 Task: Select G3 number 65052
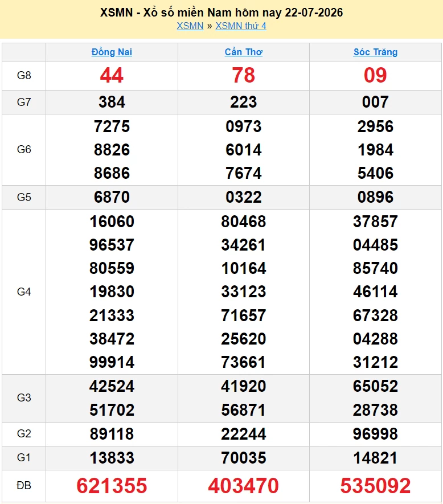tap(375, 386)
